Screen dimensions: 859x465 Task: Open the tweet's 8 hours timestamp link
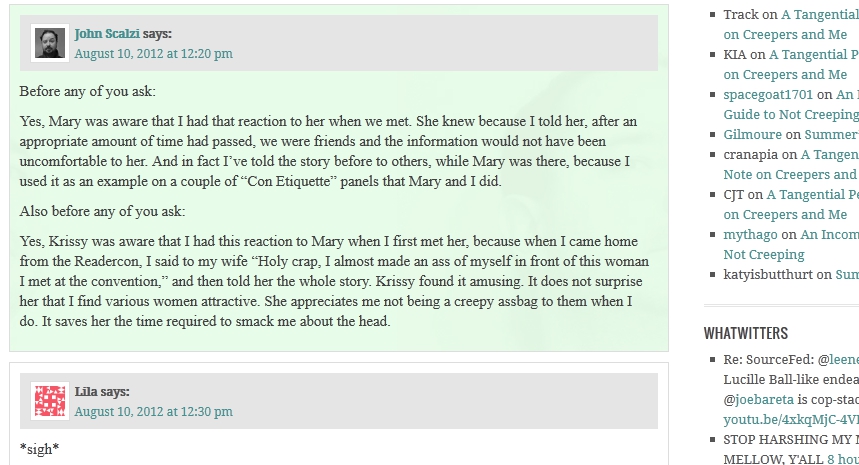pos(843,460)
